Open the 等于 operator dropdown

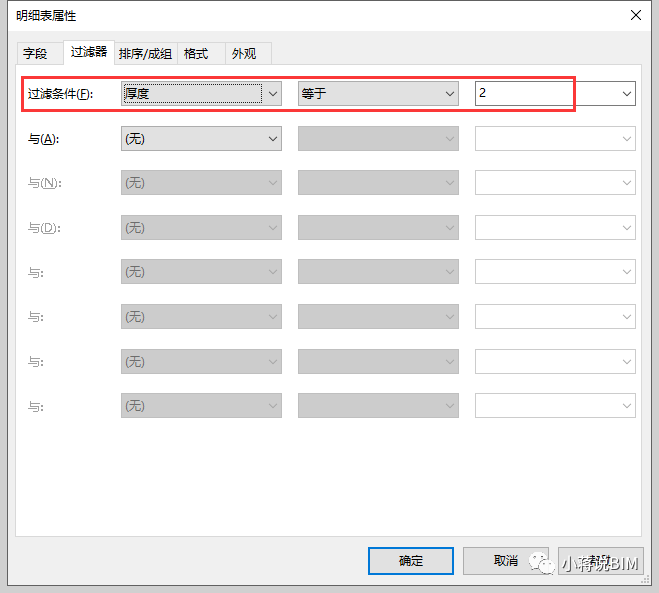tap(378, 93)
